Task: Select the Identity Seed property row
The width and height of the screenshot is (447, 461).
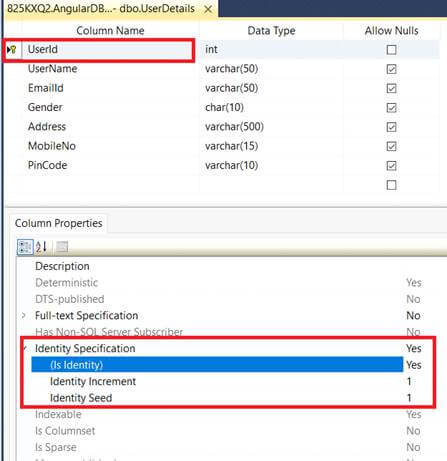Action: tap(226, 398)
